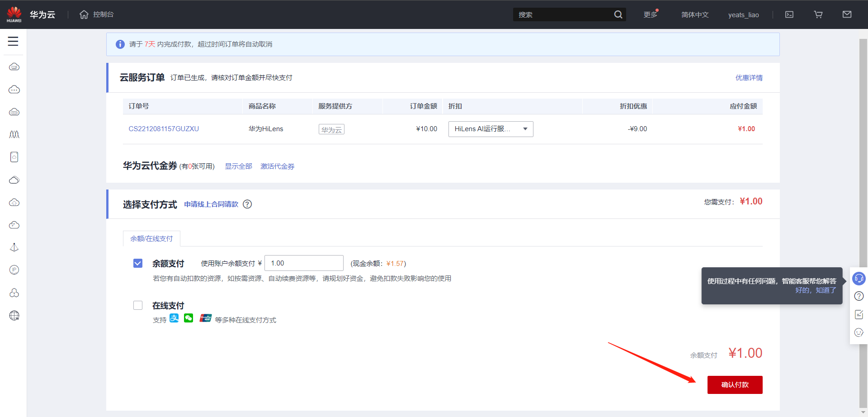
Task: Expand the 更多 menu in top bar
Action: point(650,14)
